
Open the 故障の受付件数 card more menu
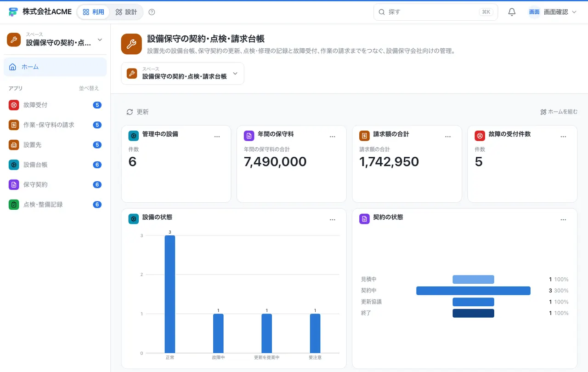564,137
